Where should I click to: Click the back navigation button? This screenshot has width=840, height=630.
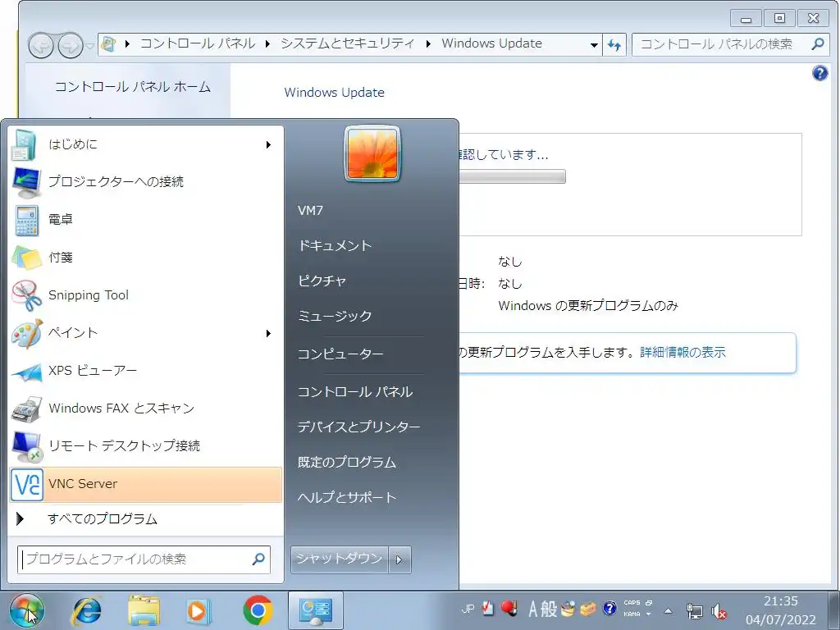(x=41, y=46)
